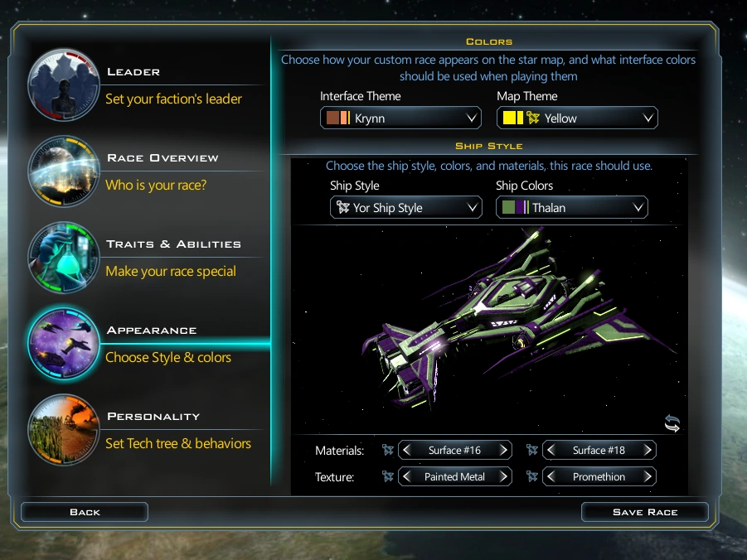Open the Map Theme Yellow dropdown

pos(577,118)
